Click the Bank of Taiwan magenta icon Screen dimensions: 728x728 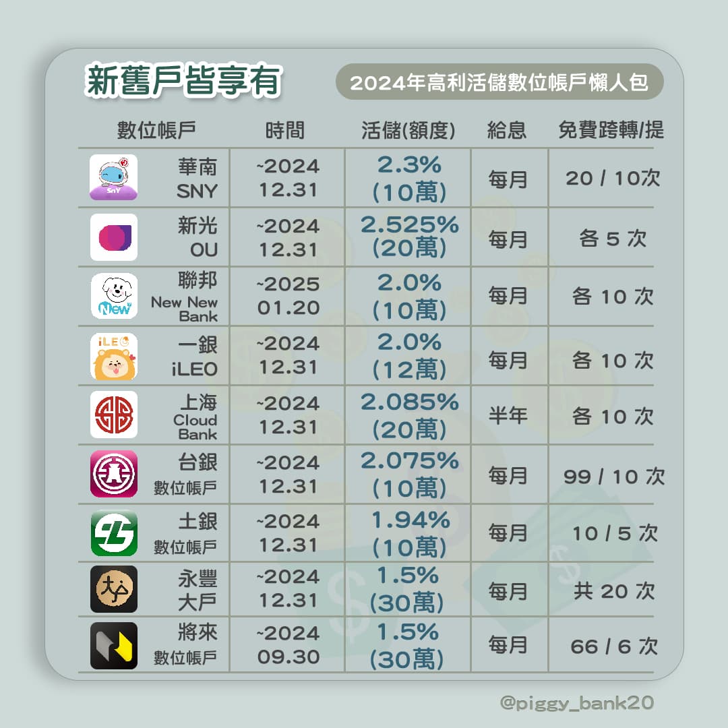(x=114, y=474)
